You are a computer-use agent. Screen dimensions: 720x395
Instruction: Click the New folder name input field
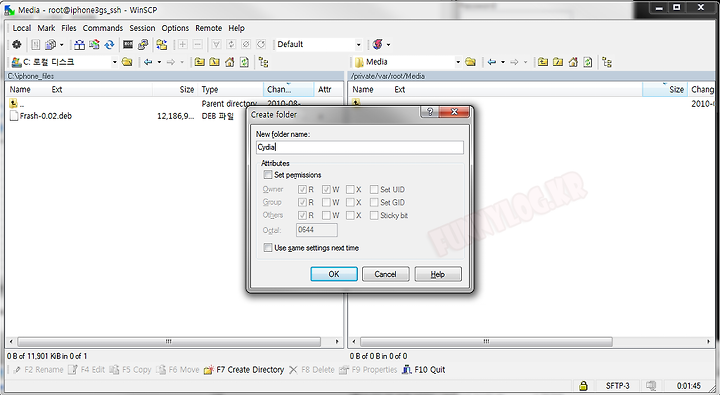click(360, 147)
